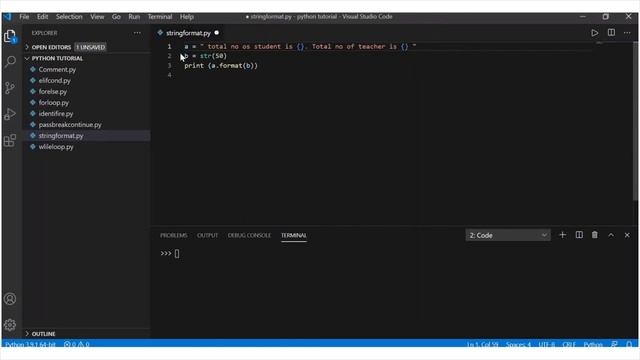Maximize the panel size with caret icon

coord(611,235)
